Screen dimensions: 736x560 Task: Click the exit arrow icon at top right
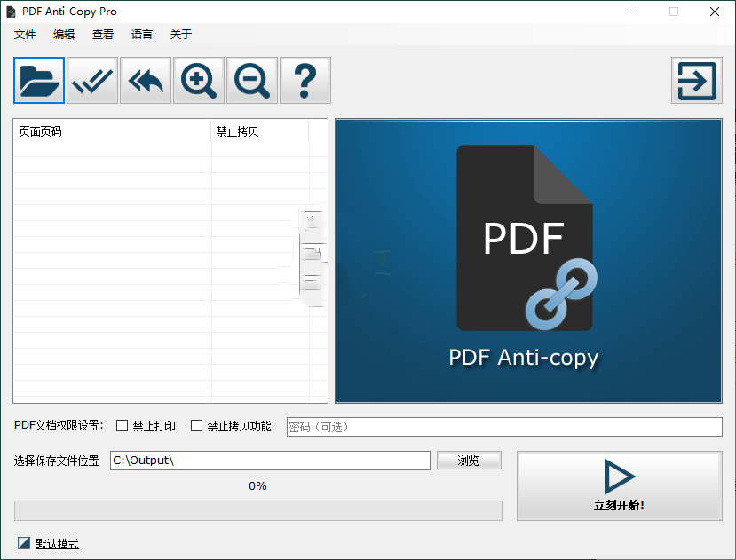point(697,80)
